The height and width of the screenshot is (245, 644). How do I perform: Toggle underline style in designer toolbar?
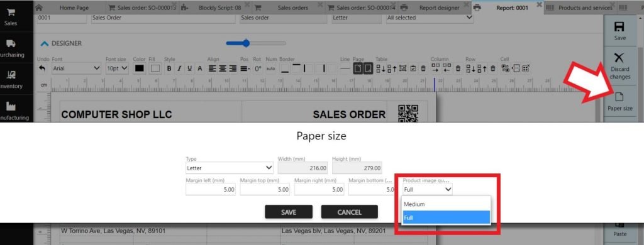click(x=189, y=68)
